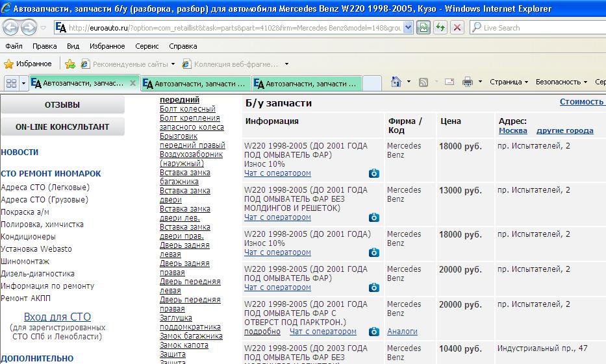Open Шиномонтаж sidebar link
This screenshot has height=364, width=606.
(25, 261)
